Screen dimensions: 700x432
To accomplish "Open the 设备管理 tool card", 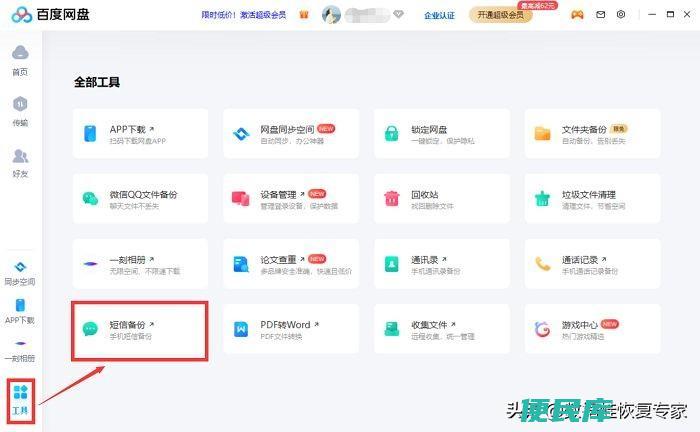I will [291, 199].
